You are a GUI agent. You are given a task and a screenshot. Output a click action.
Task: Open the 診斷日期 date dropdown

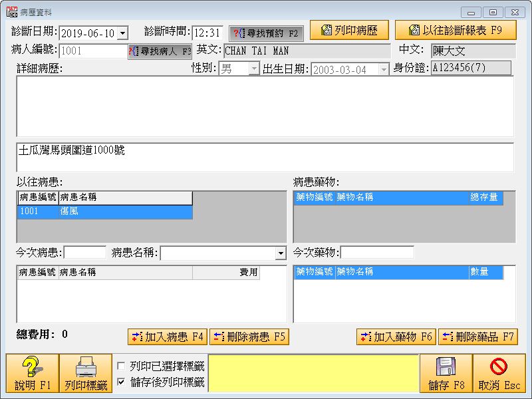pyautogui.click(x=124, y=33)
